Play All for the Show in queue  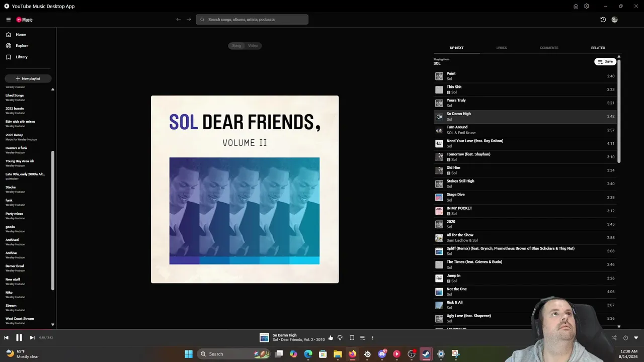click(525, 237)
